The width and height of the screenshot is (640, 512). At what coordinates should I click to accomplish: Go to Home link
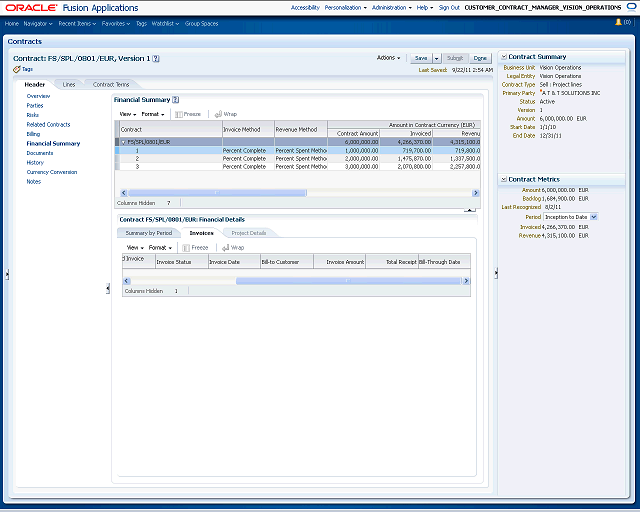(11, 24)
